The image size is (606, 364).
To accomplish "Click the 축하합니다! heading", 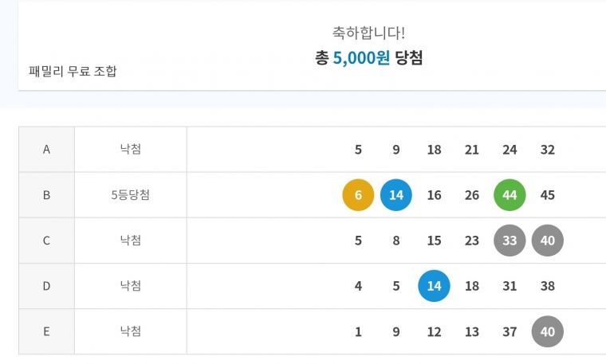I will [368, 33].
